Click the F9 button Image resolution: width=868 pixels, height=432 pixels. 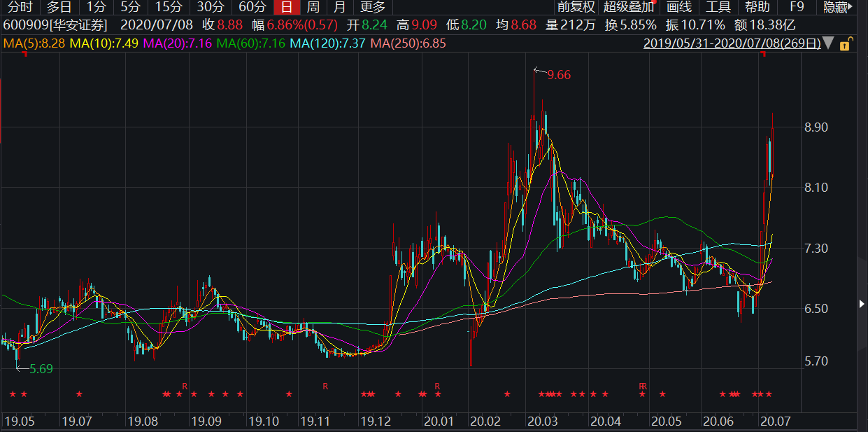tap(797, 8)
